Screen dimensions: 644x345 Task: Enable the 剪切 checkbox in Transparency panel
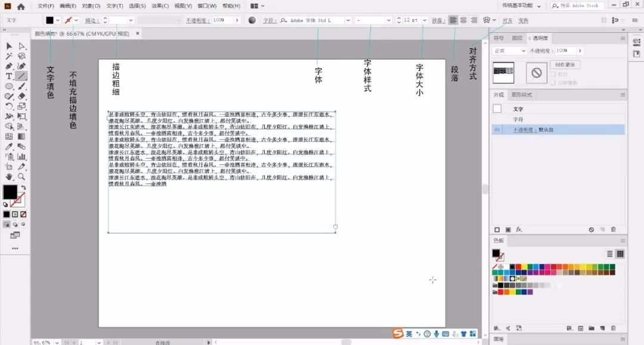[x=553, y=74]
